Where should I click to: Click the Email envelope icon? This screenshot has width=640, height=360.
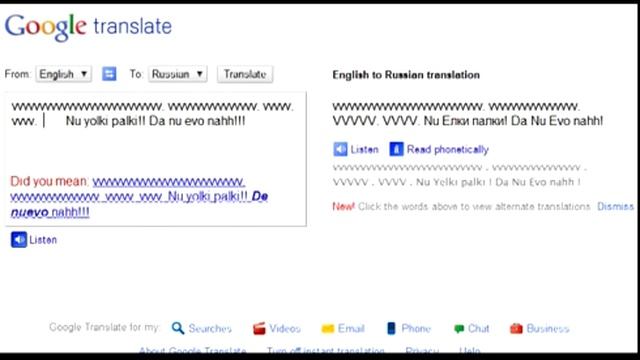tap(327, 329)
